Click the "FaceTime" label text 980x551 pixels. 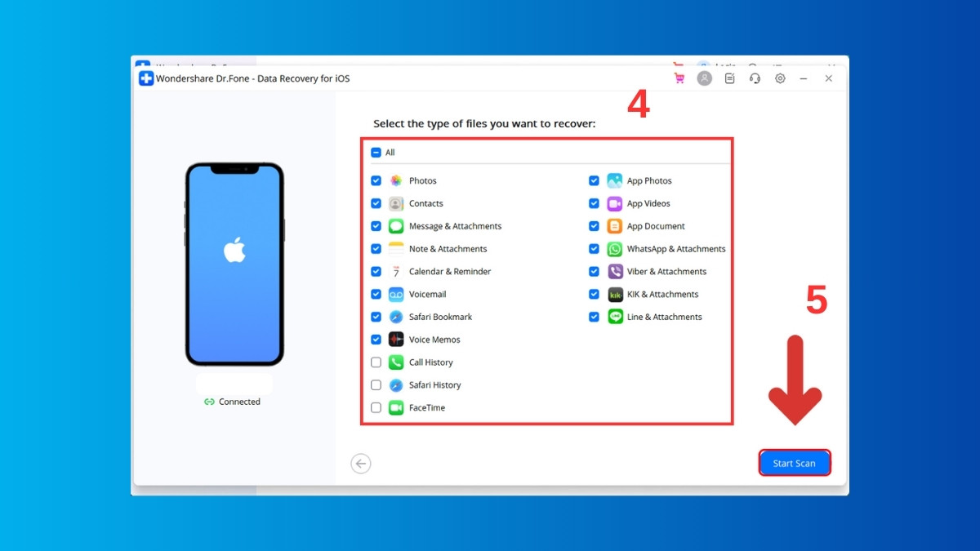coord(427,407)
